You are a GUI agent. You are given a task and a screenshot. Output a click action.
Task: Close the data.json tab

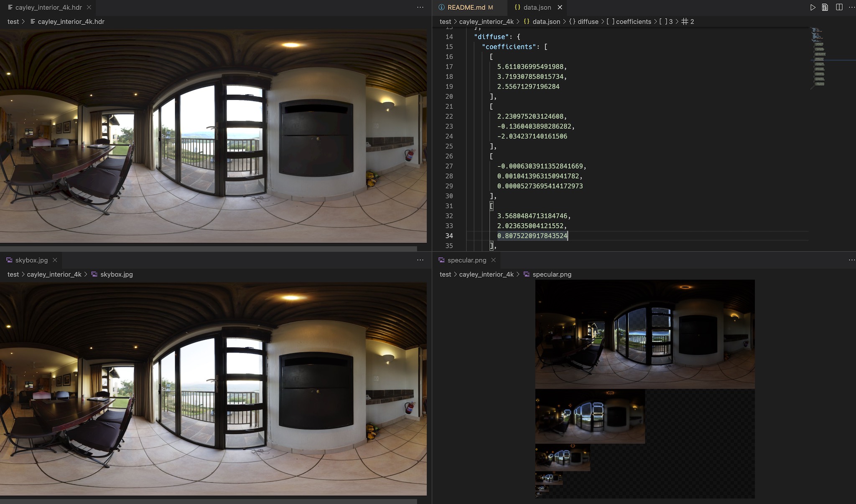[x=560, y=8]
